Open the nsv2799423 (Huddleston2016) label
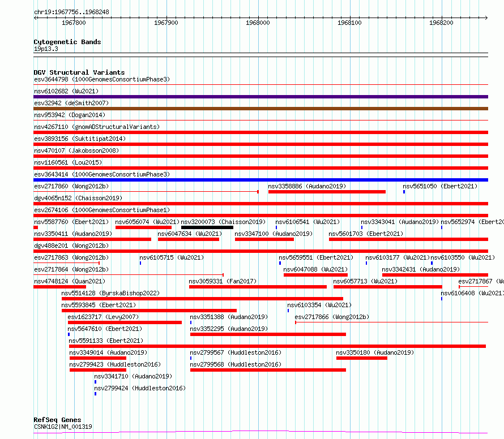This screenshot has width=504, height=439. 115,364
